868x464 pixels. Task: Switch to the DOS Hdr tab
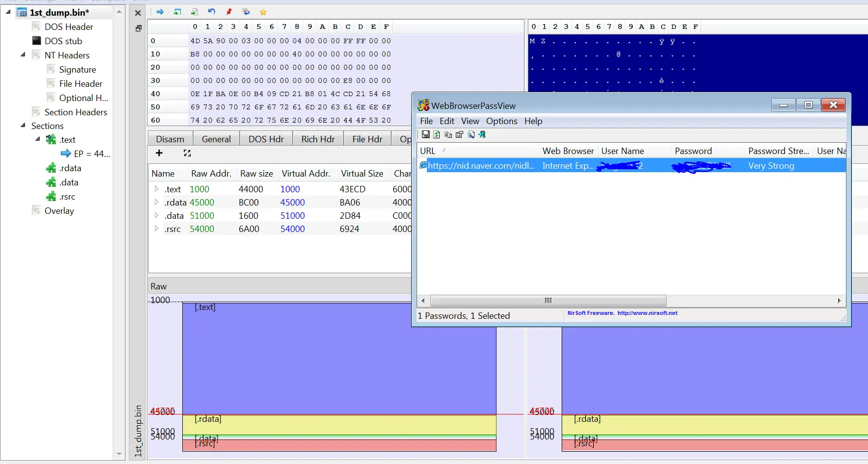pyautogui.click(x=266, y=139)
